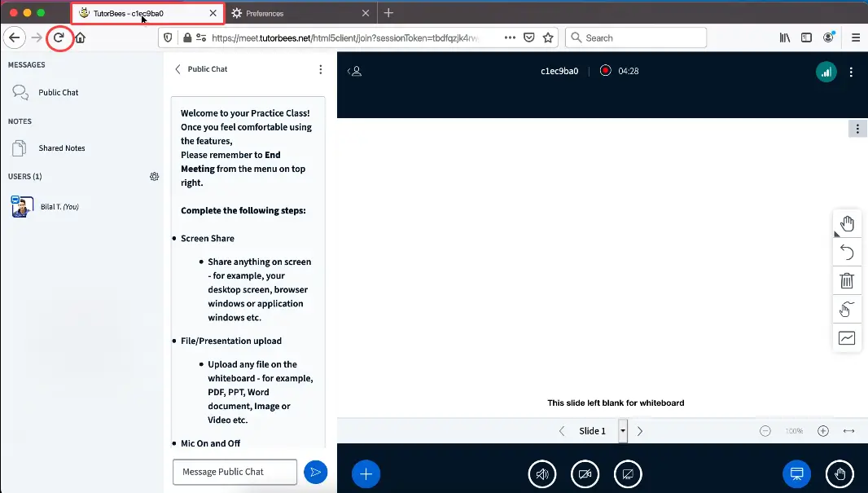This screenshot has height=493, width=868.
Task: Click the connection status signal icon
Action: [826, 72]
